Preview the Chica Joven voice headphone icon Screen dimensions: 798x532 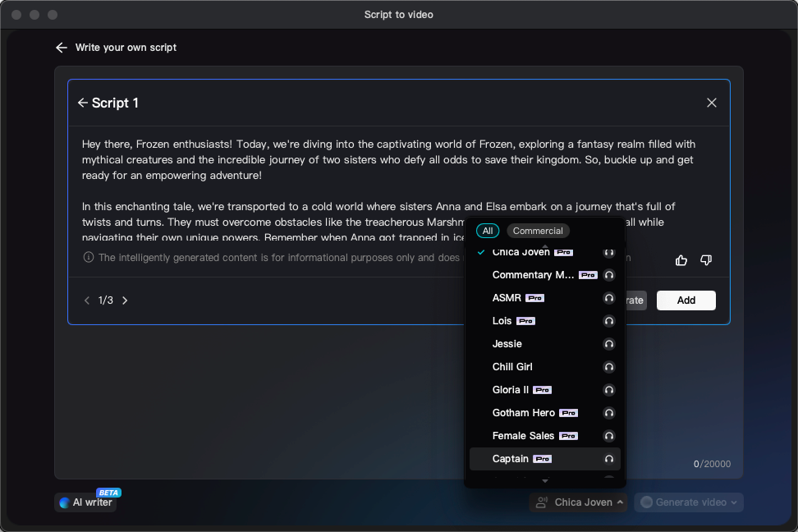[x=608, y=253]
